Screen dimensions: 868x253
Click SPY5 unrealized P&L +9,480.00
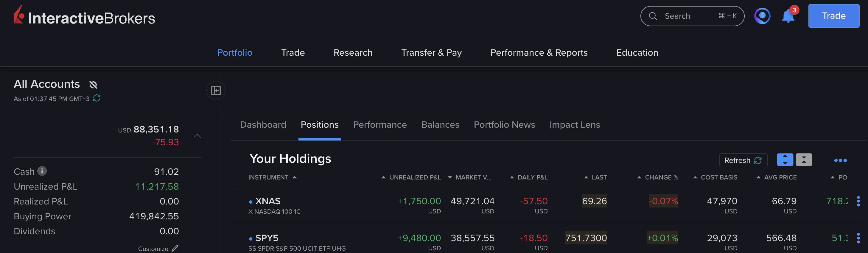[x=419, y=238]
